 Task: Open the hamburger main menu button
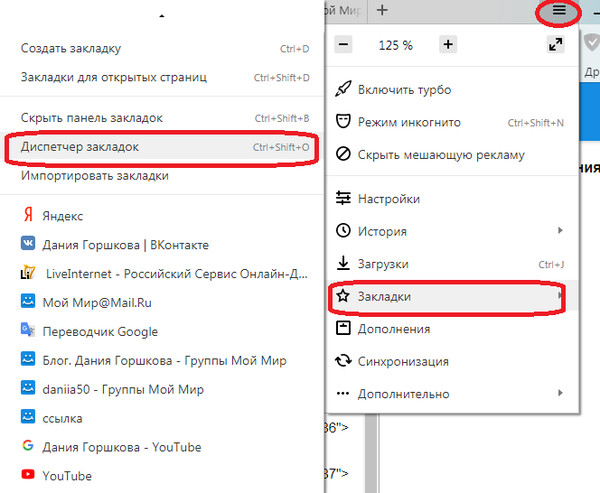click(x=559, y=10)
